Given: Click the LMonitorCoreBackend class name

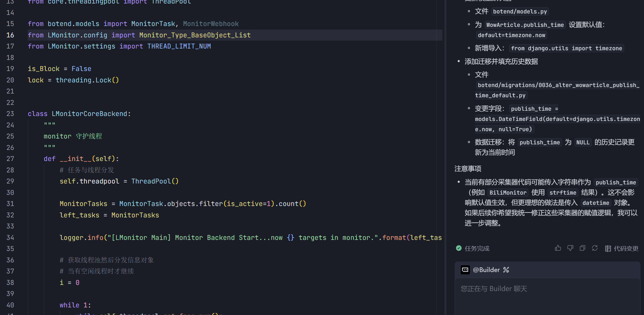Looking at the screenshot, I should click(90, 114).
